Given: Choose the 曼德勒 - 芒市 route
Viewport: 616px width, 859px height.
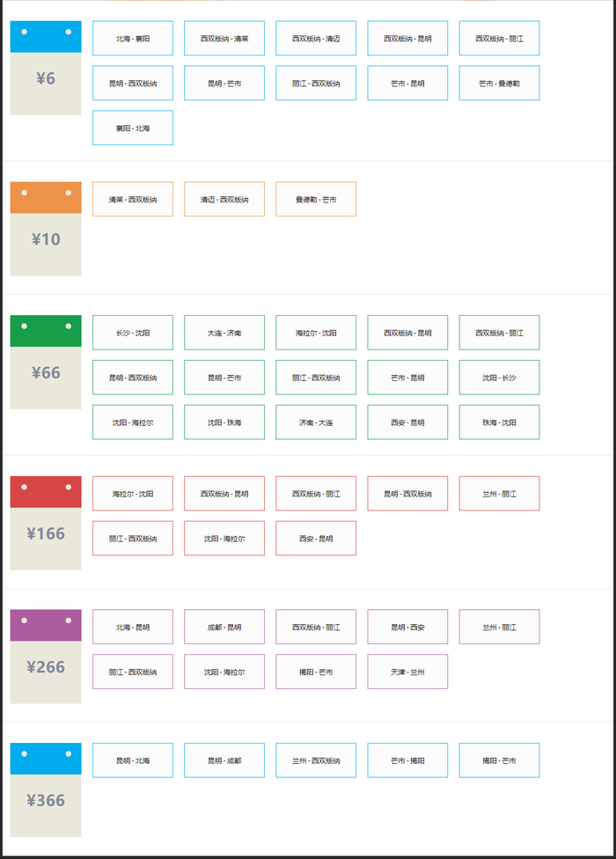Looking at the screenshot, I should 316,200.
